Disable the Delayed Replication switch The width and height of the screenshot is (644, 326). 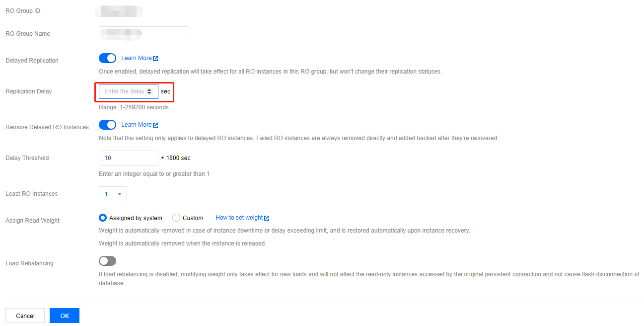click(107, 58)
